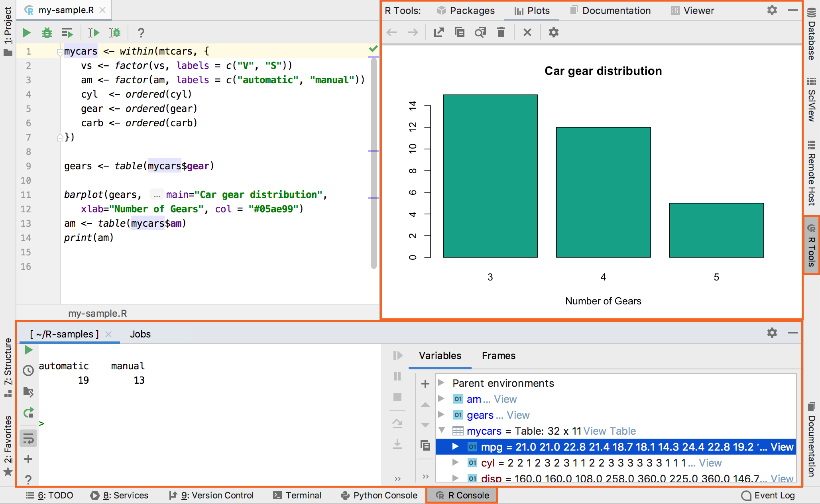Screen dimensions: 820x504
Task: Click the Debug bug icon in editor toolbar
Action: tap(47, 33)
